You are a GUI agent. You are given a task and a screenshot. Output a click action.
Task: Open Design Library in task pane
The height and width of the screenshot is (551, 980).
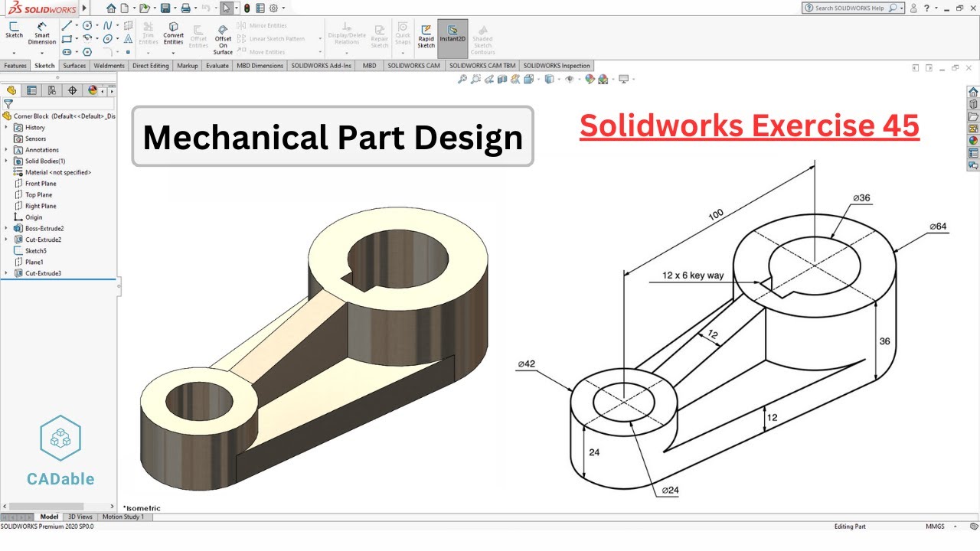[973, 104]
